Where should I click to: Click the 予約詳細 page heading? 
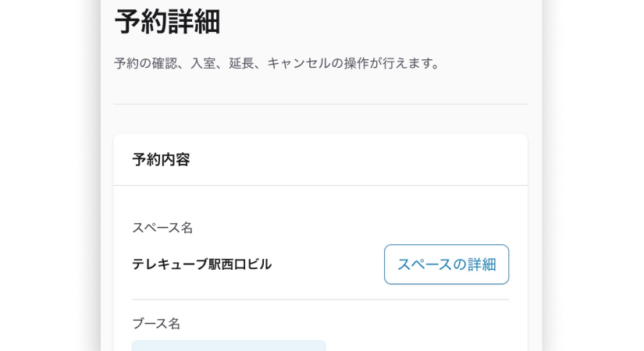click(x=167, y=22)
